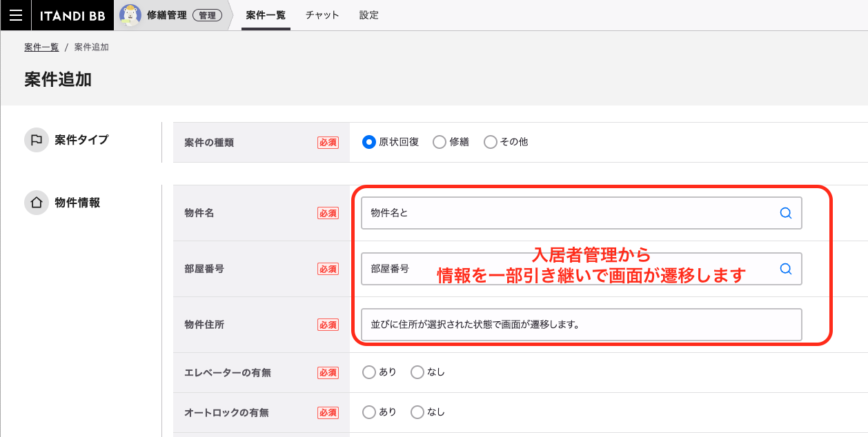Select the 原状回復 radio button
The height and width of the screenshot is (437, 868).
pos(368,142)
